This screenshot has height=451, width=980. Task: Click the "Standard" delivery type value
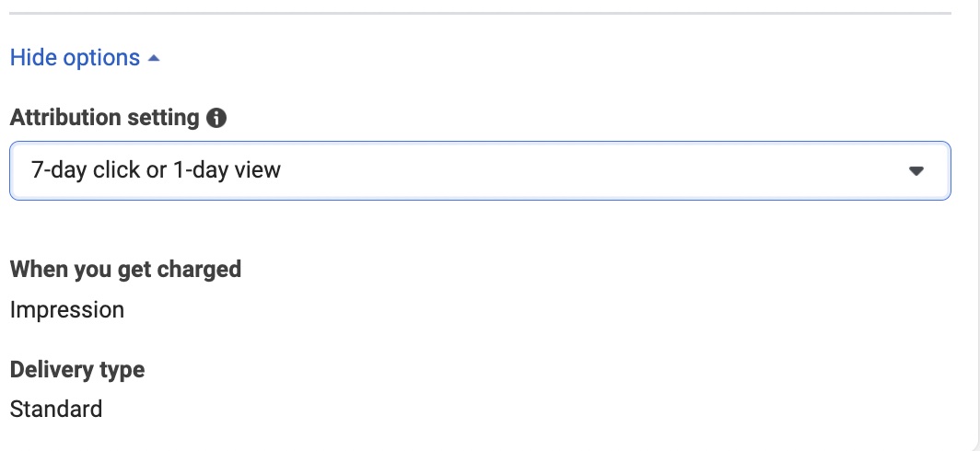tap(55, 410)
